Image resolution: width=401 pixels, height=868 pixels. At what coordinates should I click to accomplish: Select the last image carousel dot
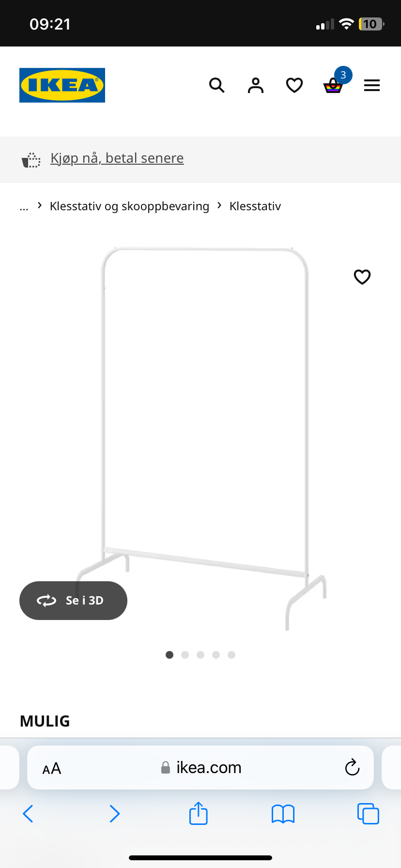[x=231, y=655]
